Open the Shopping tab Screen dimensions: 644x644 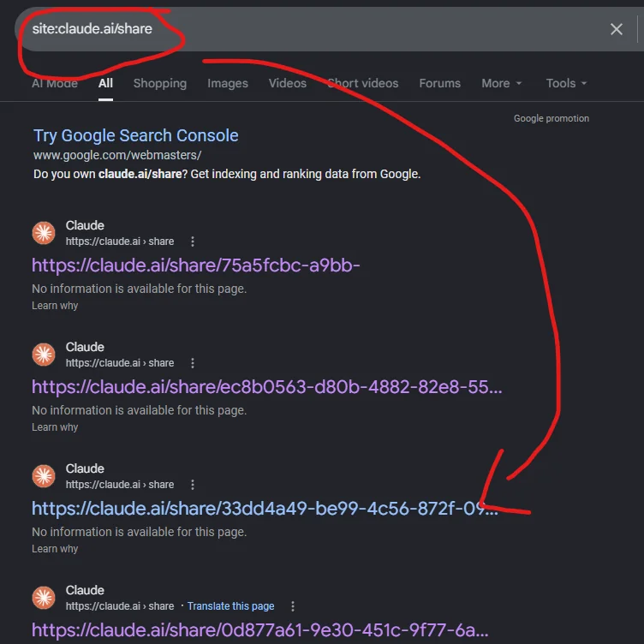pyautogui.click(x=160, y=83)
